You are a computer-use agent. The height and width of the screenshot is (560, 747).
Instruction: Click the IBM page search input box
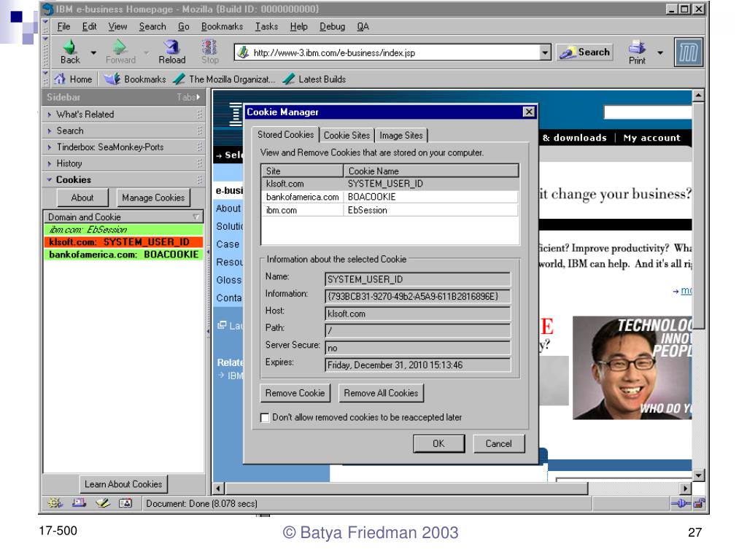648,112
